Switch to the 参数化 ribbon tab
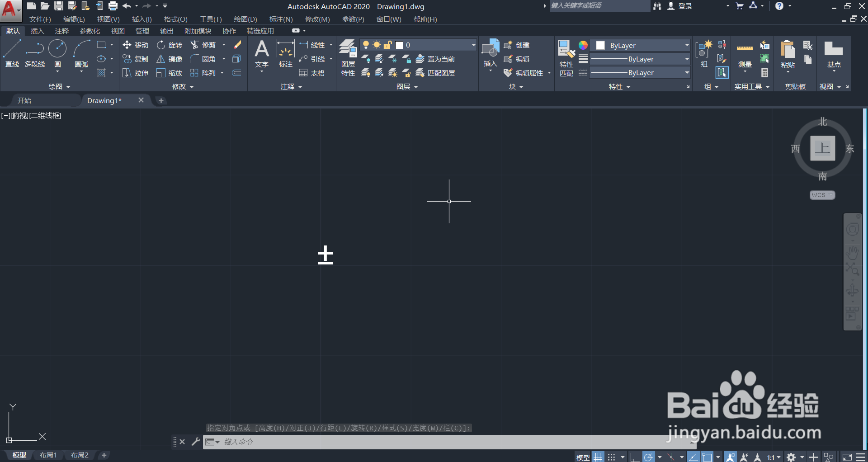The image size is (868, 462). tap(90, 31)
